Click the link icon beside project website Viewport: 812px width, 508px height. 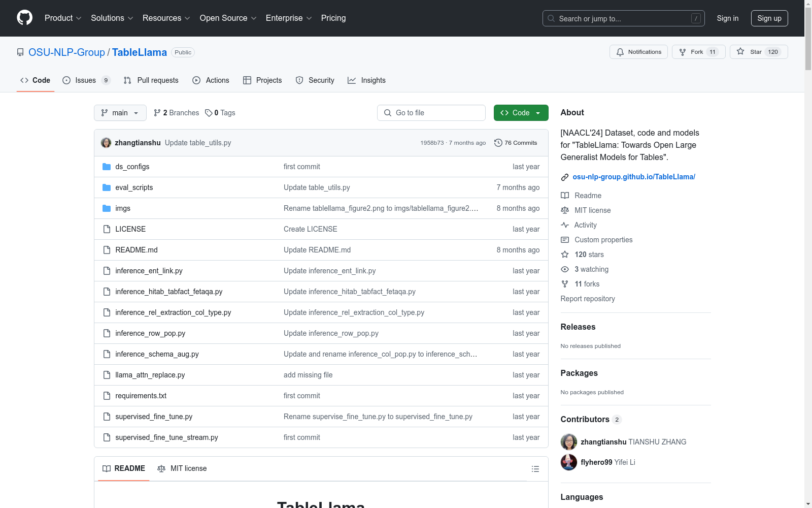coord(565,177)
